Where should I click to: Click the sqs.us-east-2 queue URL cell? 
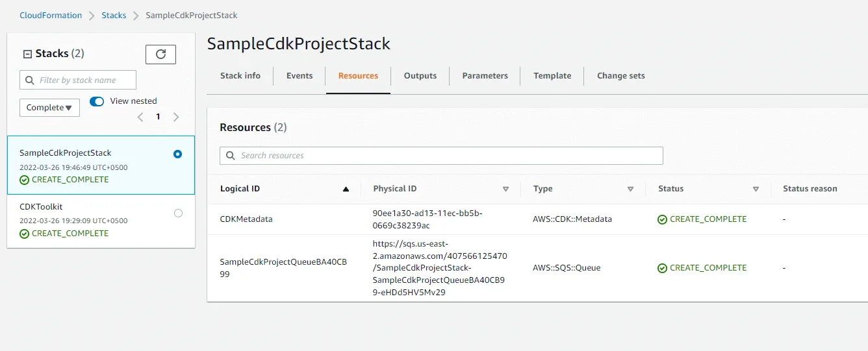[x=440, y=268]
